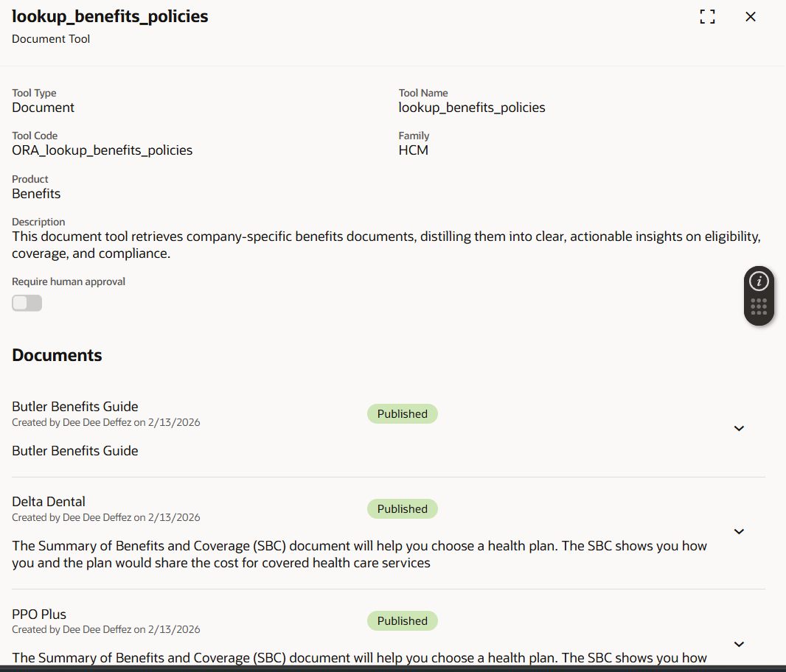Click the fullscreen expand icon

(x=707, y=17)
